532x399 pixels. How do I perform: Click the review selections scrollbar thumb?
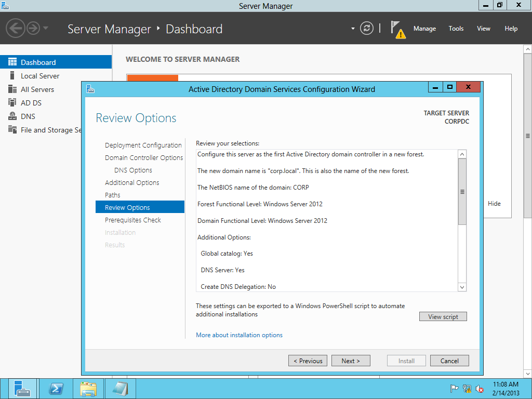coord(462,191)
